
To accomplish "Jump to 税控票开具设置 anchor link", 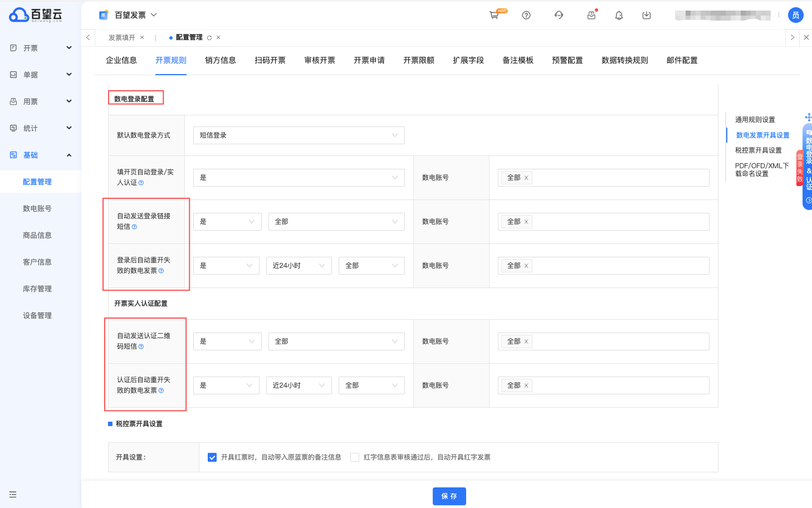I will (x=758, y=150).
